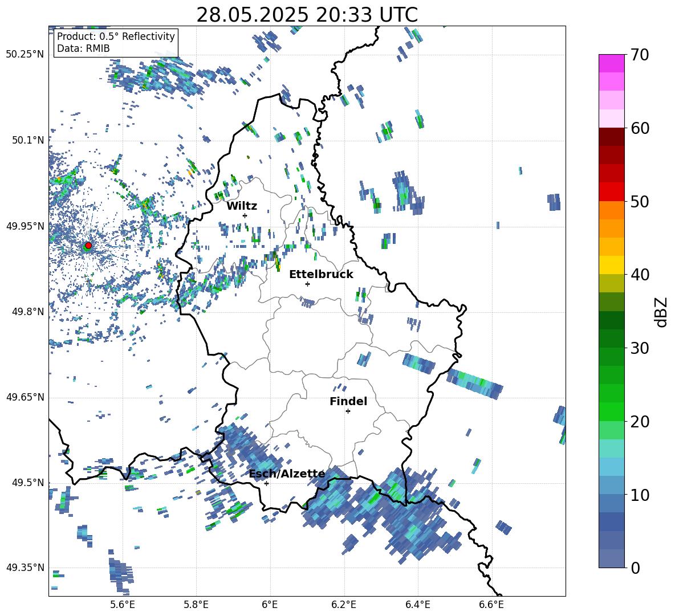Viewport: 675px width, 616px height.
Task: Click the 10 dBZ colorbar tick label
Action: click(640, 495)
